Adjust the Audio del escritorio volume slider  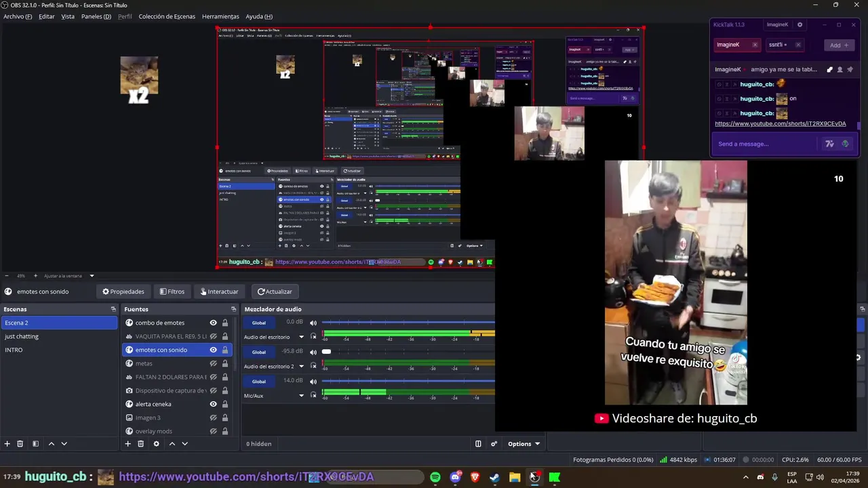point(408,323)
